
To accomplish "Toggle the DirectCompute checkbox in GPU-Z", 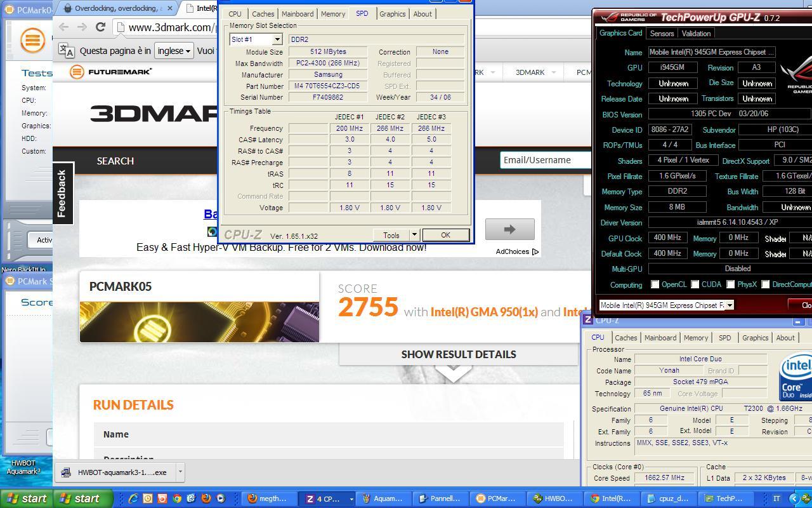I will 765,284.
